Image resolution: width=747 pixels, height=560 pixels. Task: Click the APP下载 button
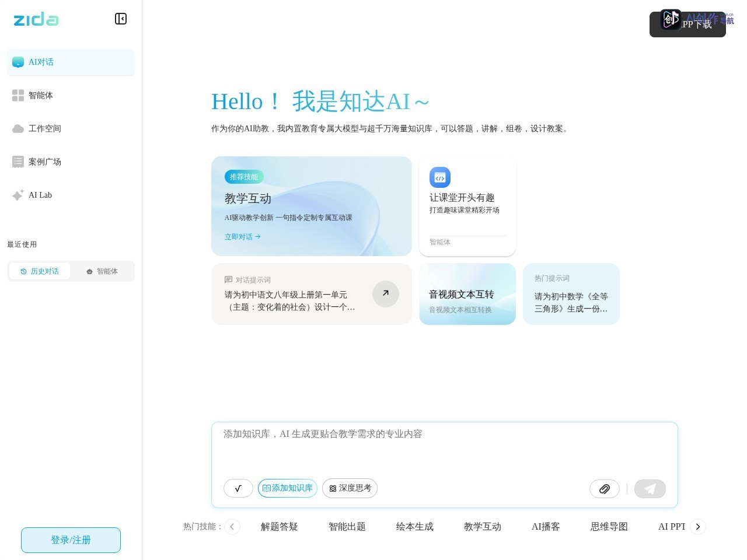pyautogui.click(x=687, y=24)
